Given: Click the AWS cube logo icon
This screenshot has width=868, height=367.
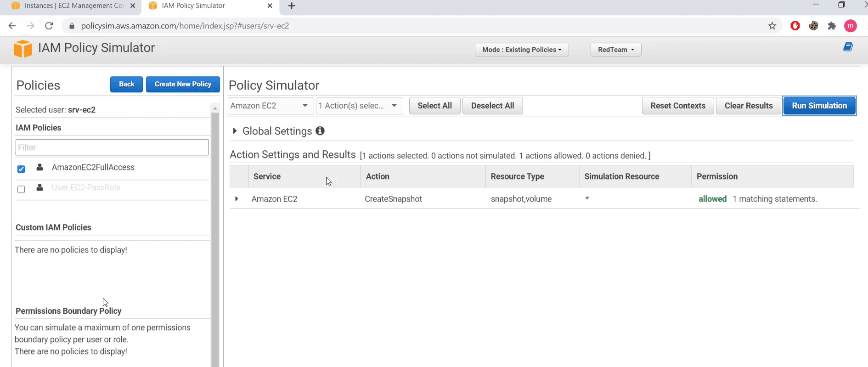Looking at the screenshot, I should coord(23,49).
